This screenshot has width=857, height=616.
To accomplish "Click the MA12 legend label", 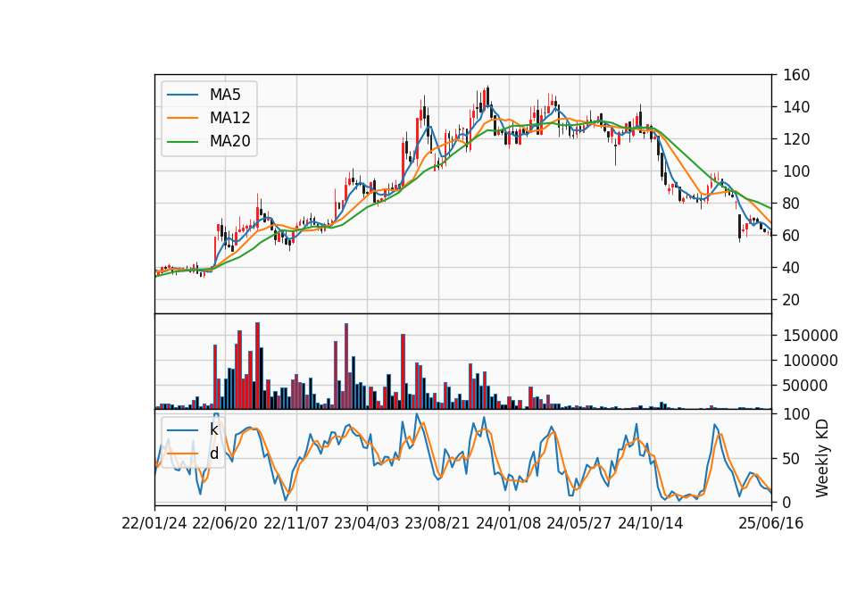I will (229, 118).
